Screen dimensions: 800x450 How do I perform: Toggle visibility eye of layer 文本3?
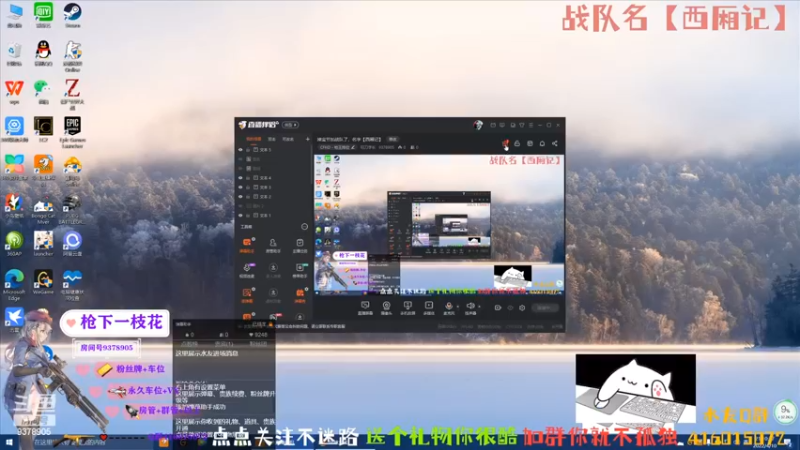240,187
